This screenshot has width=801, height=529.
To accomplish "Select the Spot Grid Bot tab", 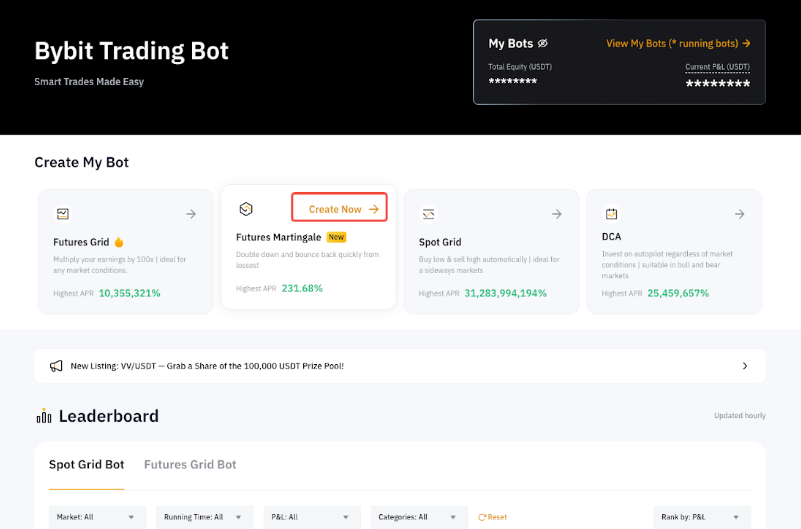I will coord(86,465).
